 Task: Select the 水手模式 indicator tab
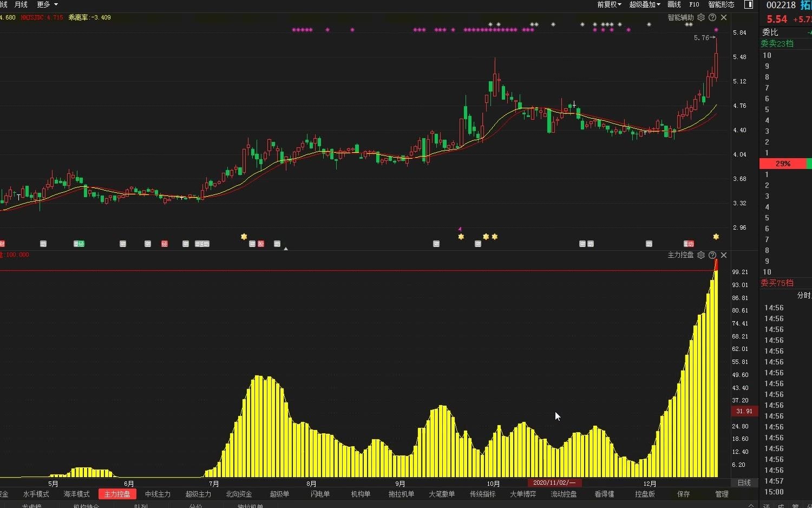36,494
